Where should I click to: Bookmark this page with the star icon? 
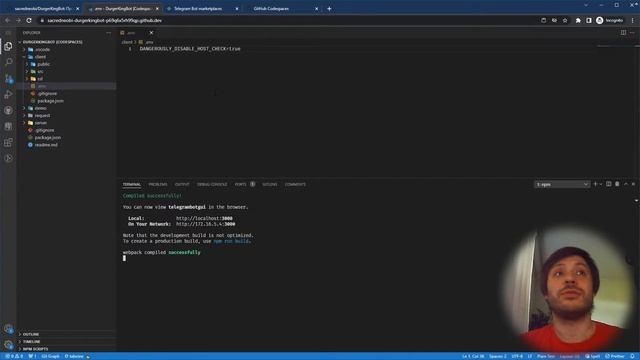[565, 20]
